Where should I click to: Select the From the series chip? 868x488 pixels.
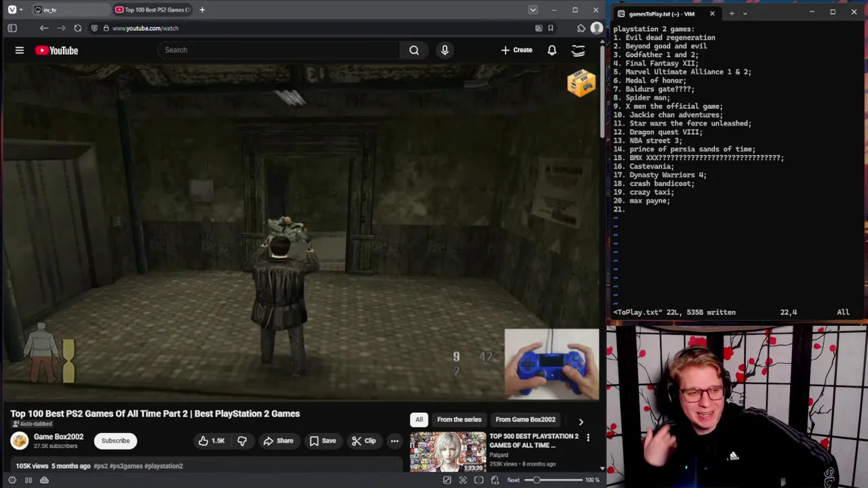point(459,420)
